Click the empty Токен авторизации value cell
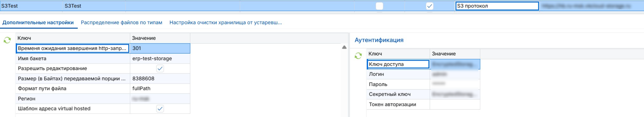The image size is (644, 117). coord(454,105)
